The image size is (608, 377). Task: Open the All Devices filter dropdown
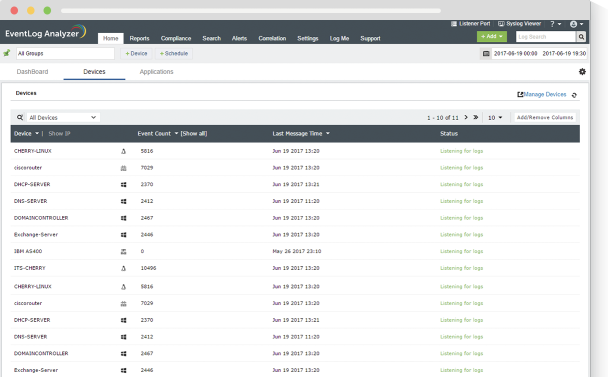[63, 118]
